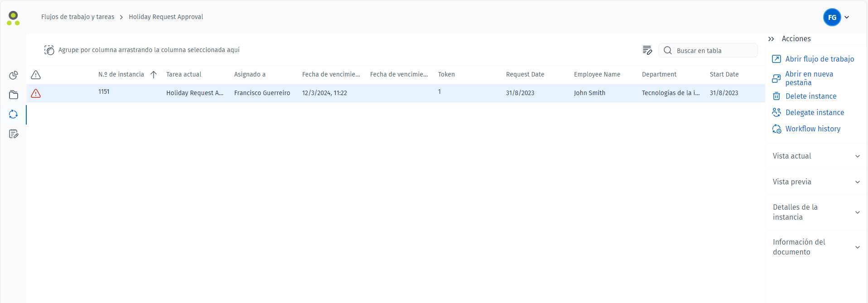Open the FG user account dropdown
The image size is (868, 303).
[836, 18]
